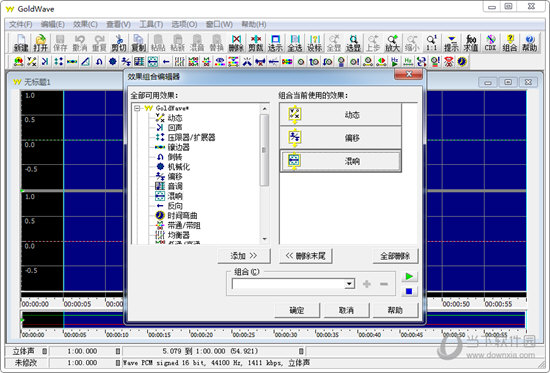This screenshot has height=373, width=550.
Task: Collapse the GoldWave tree root node
Action: (x=138, y=108)
